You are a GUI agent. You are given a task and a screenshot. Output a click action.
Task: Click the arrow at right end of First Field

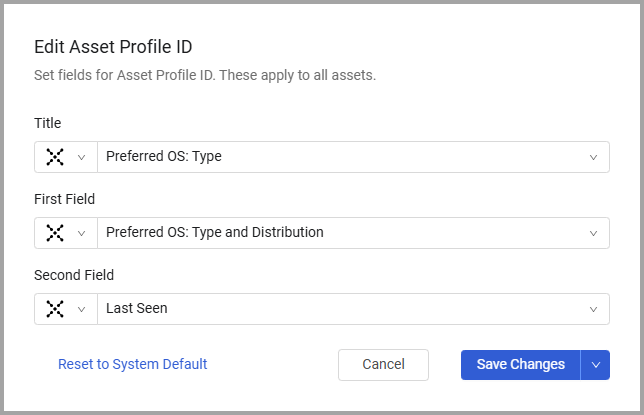click(x=593, y=233)
